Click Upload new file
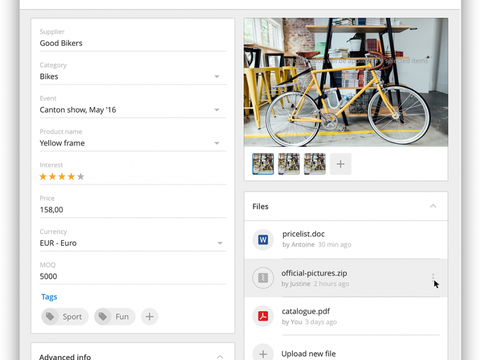 [309, 354]
